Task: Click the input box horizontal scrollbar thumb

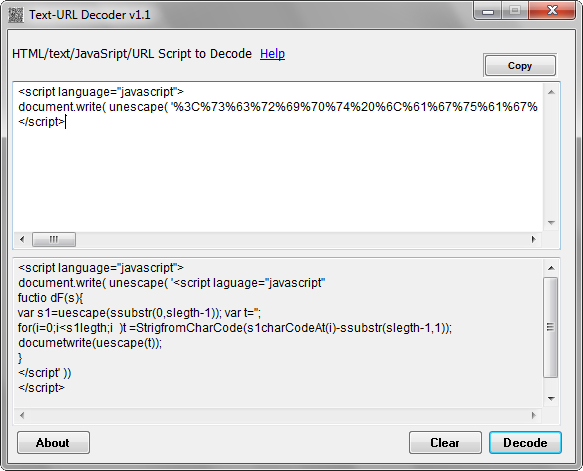Action: (x=54, y=239)
